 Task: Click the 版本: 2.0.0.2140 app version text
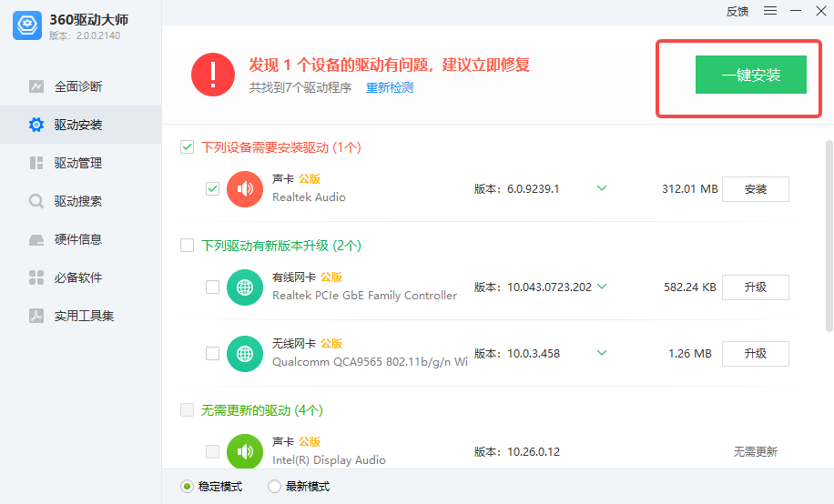coord(85,35)
